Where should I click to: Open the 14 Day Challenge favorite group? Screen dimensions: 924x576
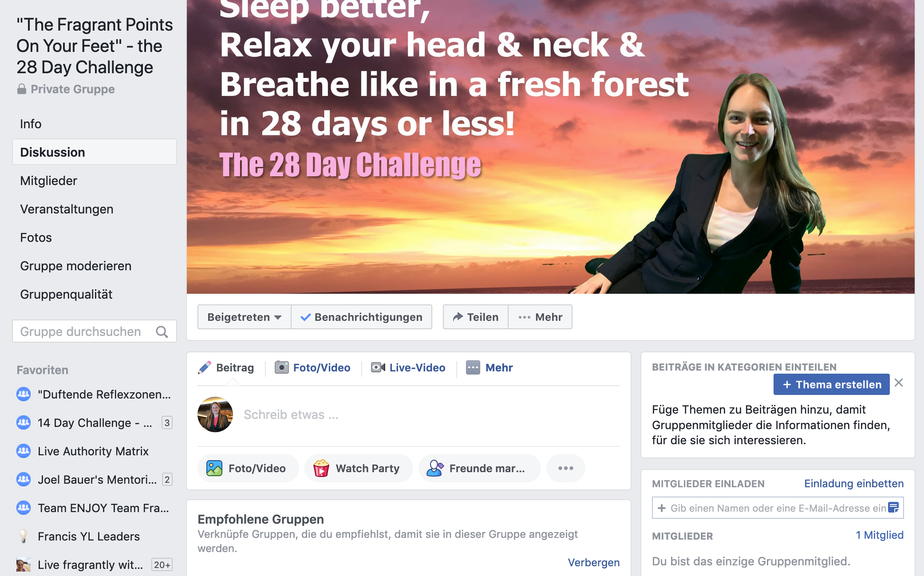[x=95, y=423]
